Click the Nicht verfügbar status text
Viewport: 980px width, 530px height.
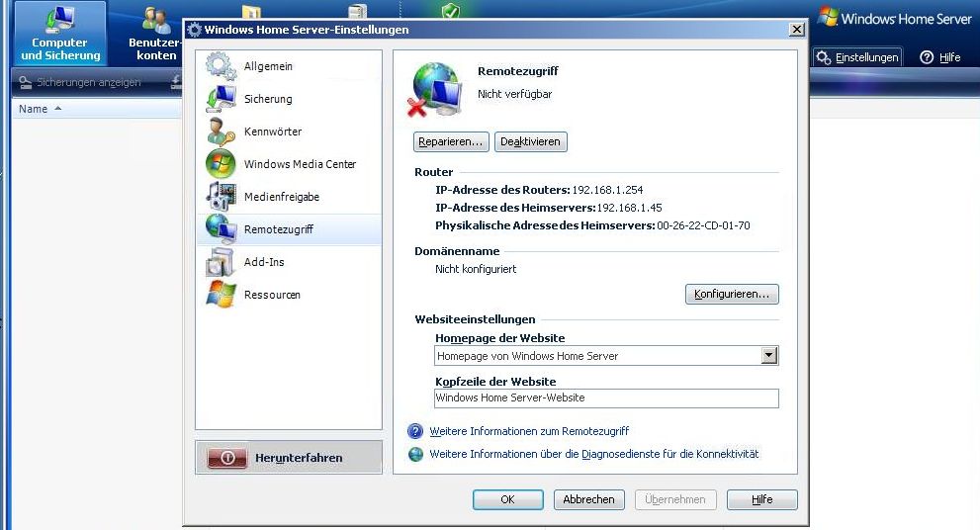[514, 94]
